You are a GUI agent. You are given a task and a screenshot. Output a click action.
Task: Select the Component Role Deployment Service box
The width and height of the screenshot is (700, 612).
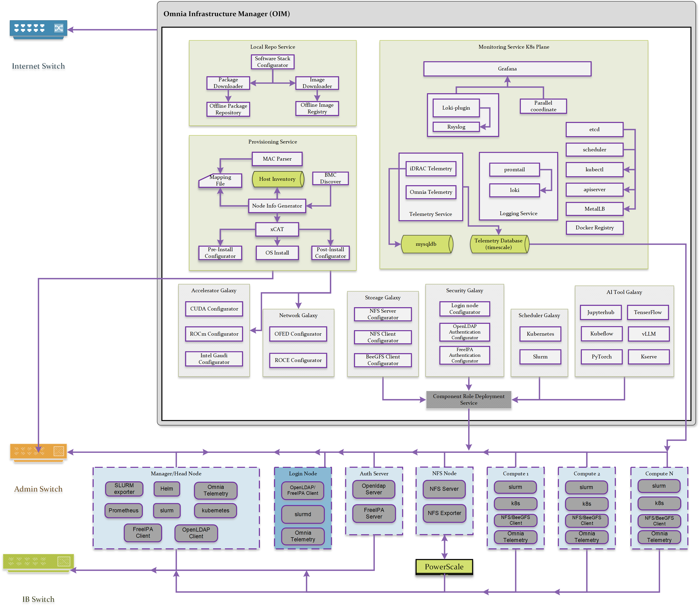[468, 399]
